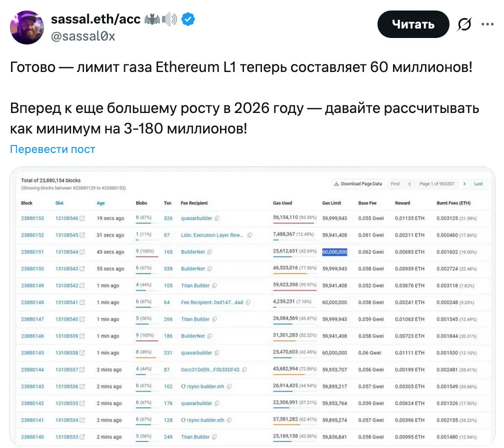Screen dimensions: 504x448
Task: Open block 23880153 link
Action: (x=32, y=218)
